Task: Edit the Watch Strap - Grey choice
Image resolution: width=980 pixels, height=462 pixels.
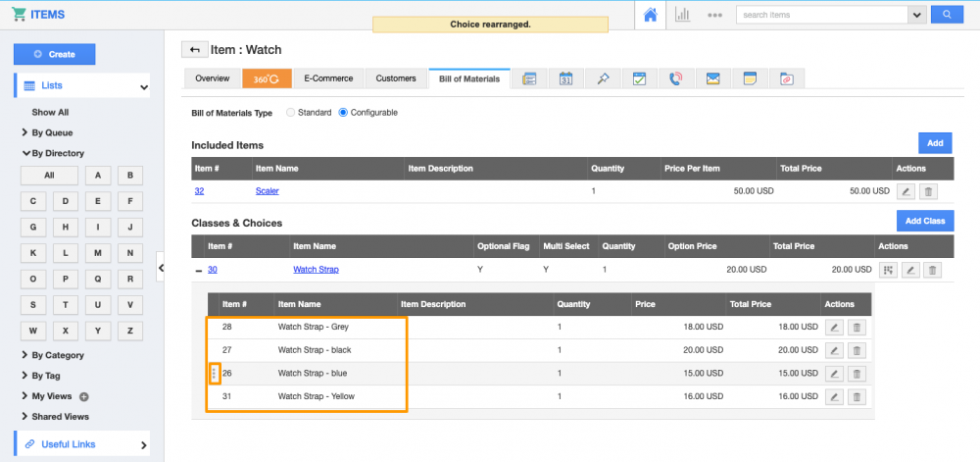Action: click(833, 327)
